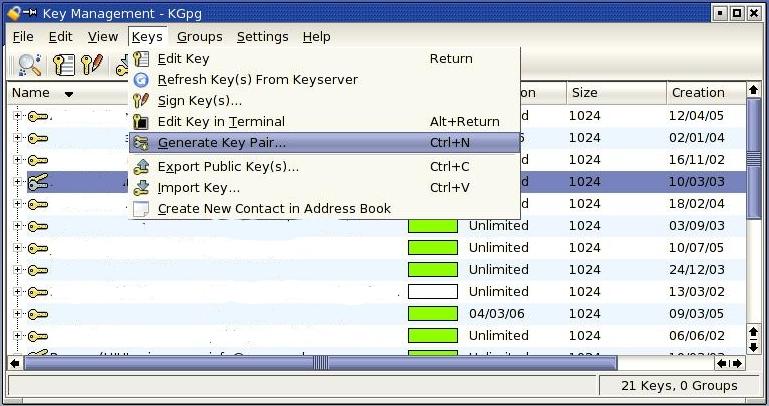The width and height of the screenshot is (769, 406).
Task: Click key icon in row created 18/02/04
Action: [38, 204]
